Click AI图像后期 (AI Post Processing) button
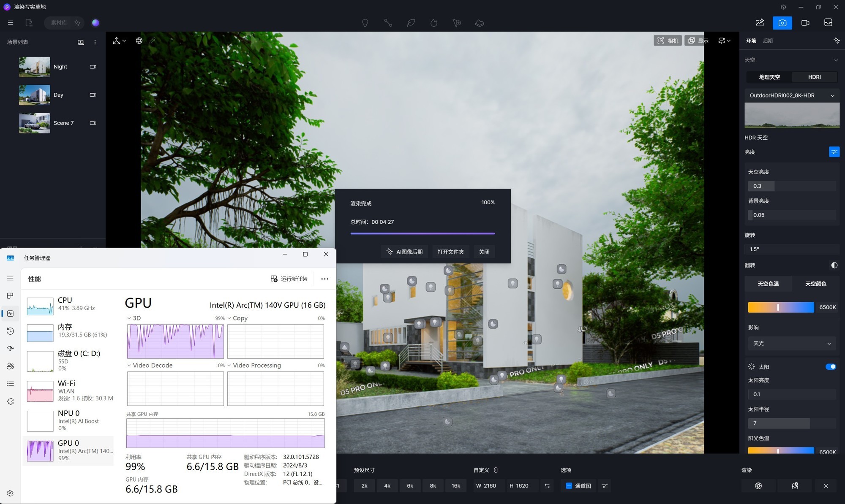 tap(404, 252)
